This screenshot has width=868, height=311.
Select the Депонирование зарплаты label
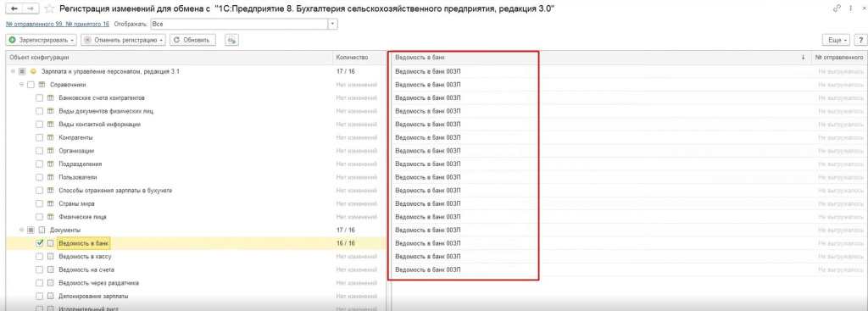[93, 296]
